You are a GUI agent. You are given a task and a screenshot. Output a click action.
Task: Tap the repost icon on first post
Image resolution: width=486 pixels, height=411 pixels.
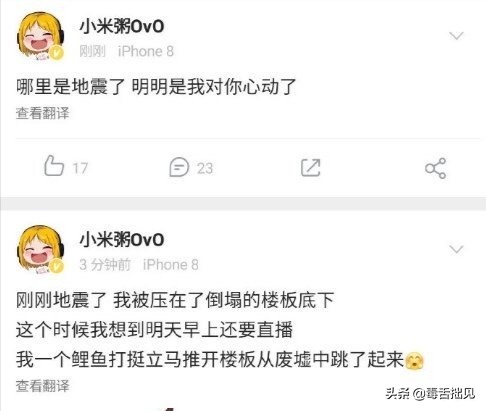pos(310,167)
